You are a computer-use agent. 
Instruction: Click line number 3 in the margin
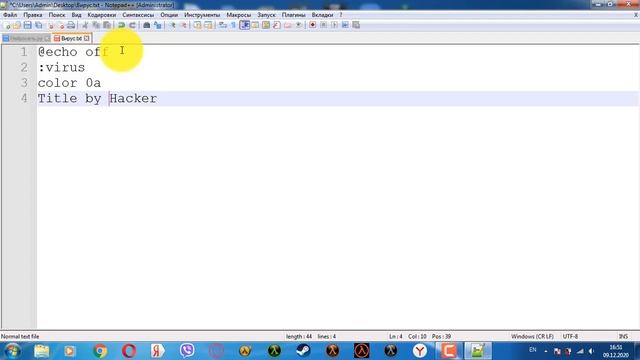click(x=24, y=83)
